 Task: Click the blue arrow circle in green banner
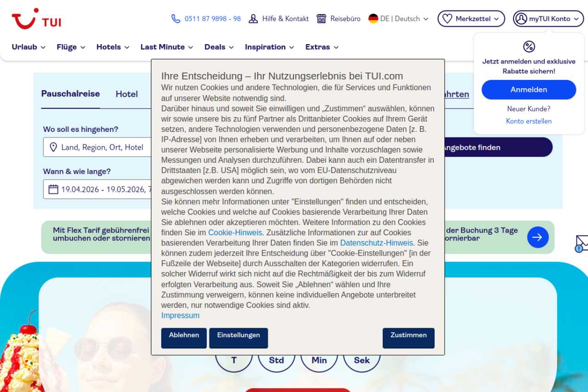[x=538, y=237]
